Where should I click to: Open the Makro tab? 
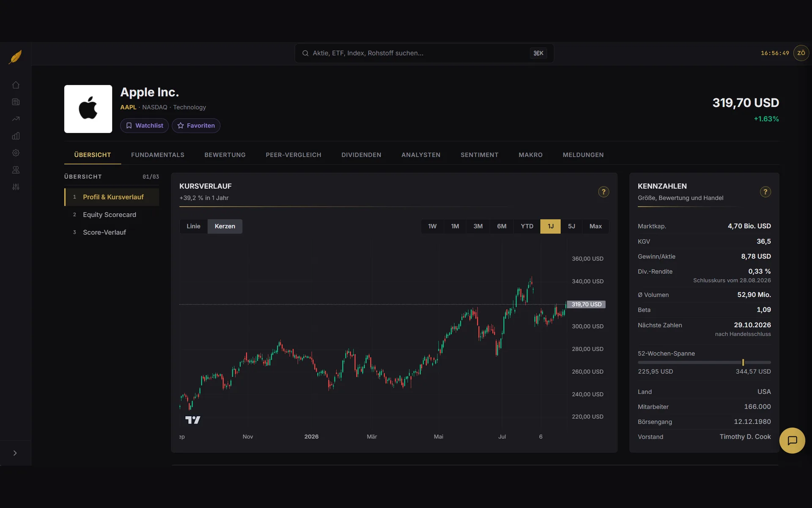coord(530,155)
